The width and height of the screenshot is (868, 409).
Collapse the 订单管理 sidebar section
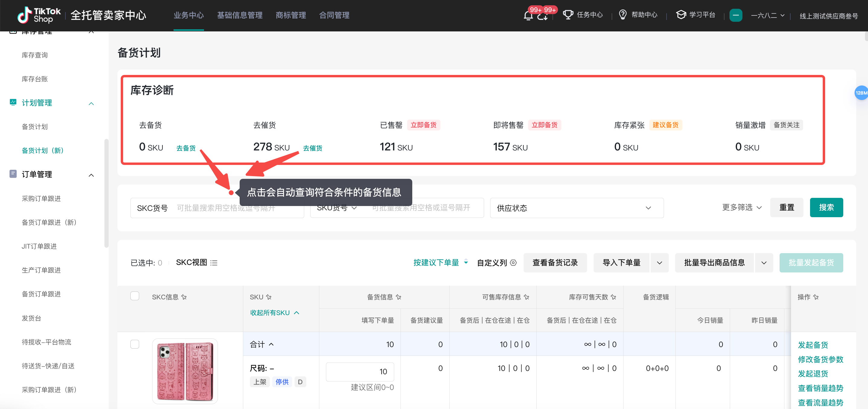pos(91,175)
